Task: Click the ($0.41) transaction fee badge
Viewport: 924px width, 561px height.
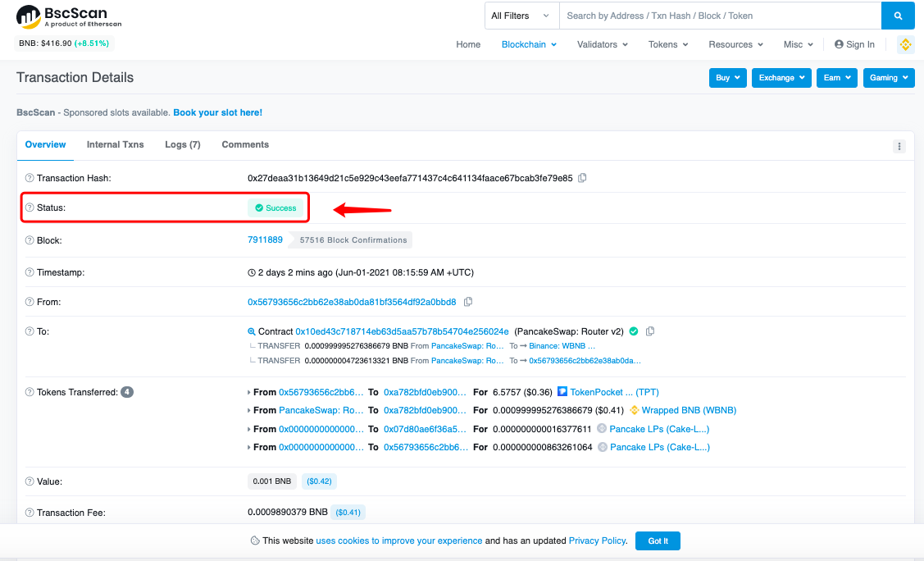Action: tap(348, 513)
